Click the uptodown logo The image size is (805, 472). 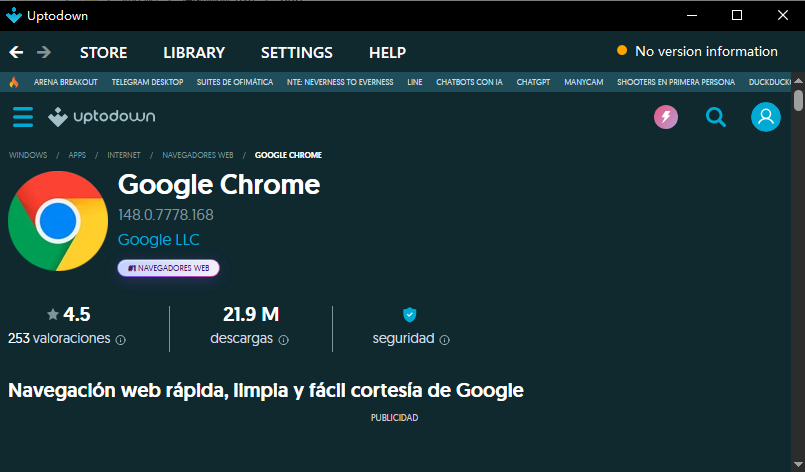point(102,117)
